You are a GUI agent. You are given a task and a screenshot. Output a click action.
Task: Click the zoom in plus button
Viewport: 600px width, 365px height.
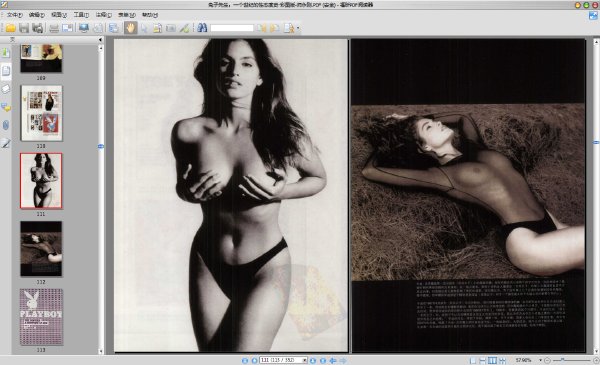(x=596, y=360)
